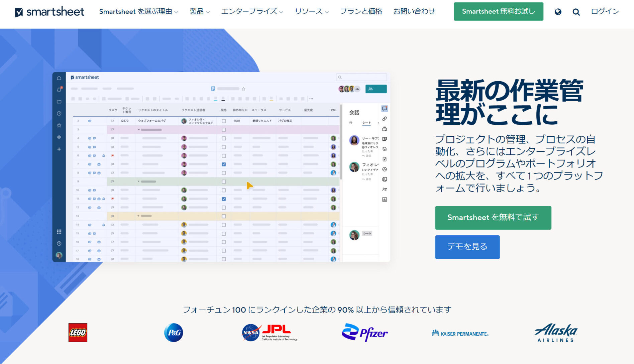
Task: Open the notifications bell in the sidebar
Action: click(x=59, y=89)
